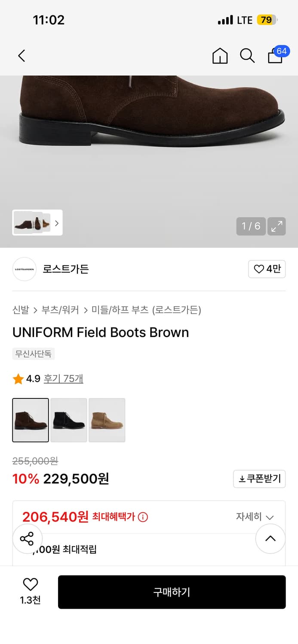Image resolution: width=298 pixels, height=644 pixels.
Task: Tap the 쿠폰받기 coupon button
Action: [259, 479]
